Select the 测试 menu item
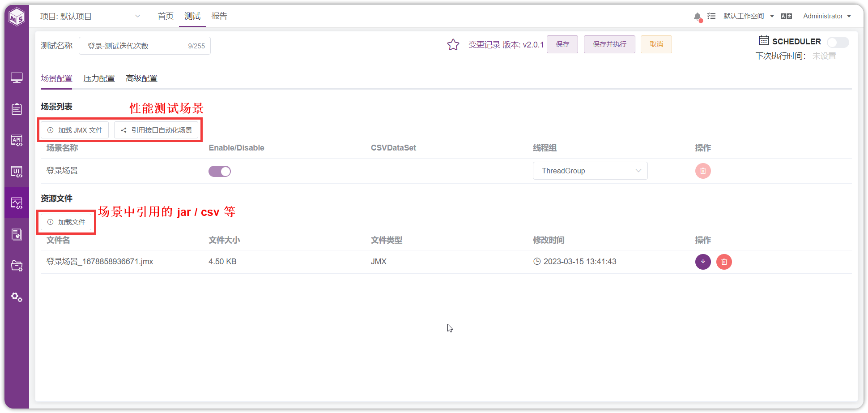 coord(192,16)
